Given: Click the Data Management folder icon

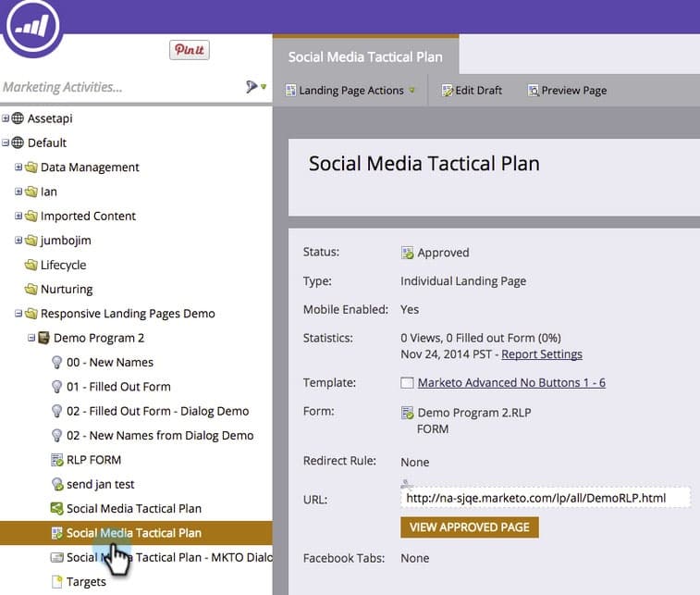Looking at the screenshot, I should pos(31,167).
